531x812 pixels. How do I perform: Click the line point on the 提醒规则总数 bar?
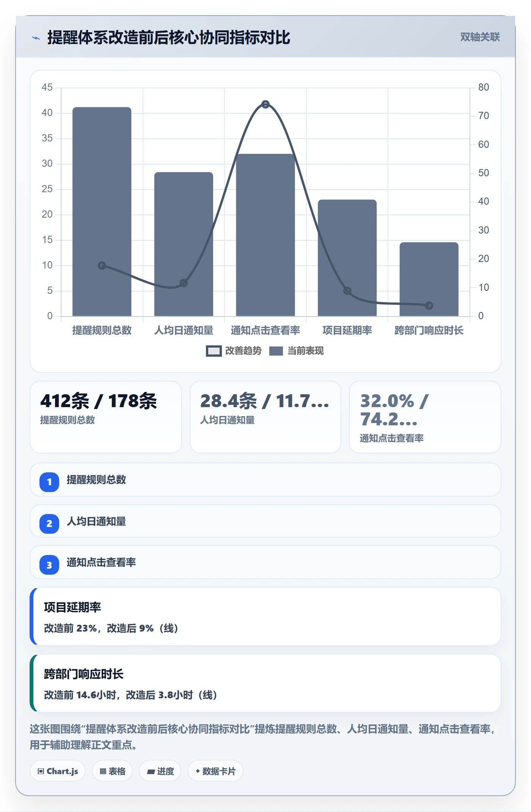[102, 265]
